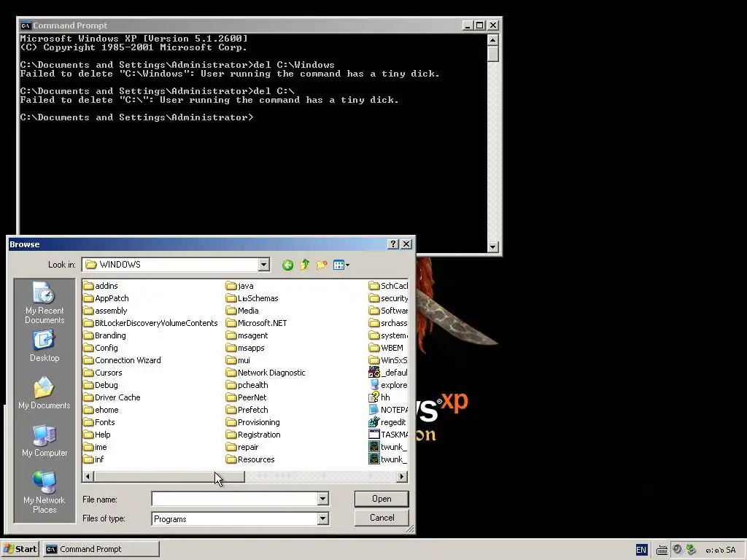Select the mui folder
The height and width of the screenshot is (560, 747).
pos(239,360)
